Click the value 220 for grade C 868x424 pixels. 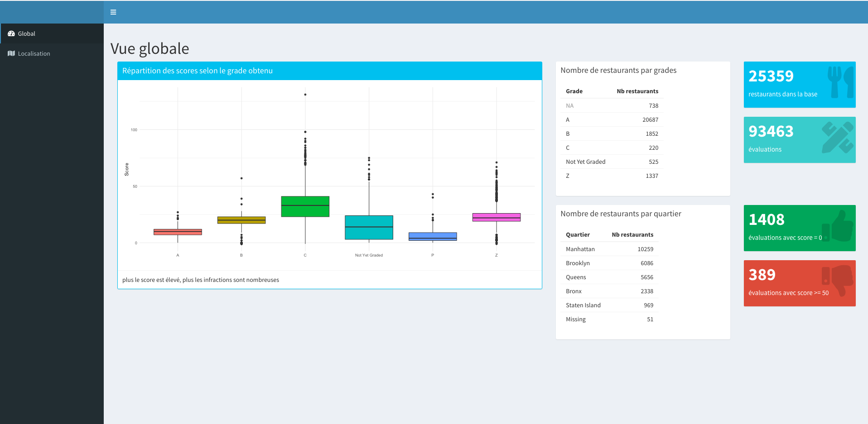coord(653,148)
